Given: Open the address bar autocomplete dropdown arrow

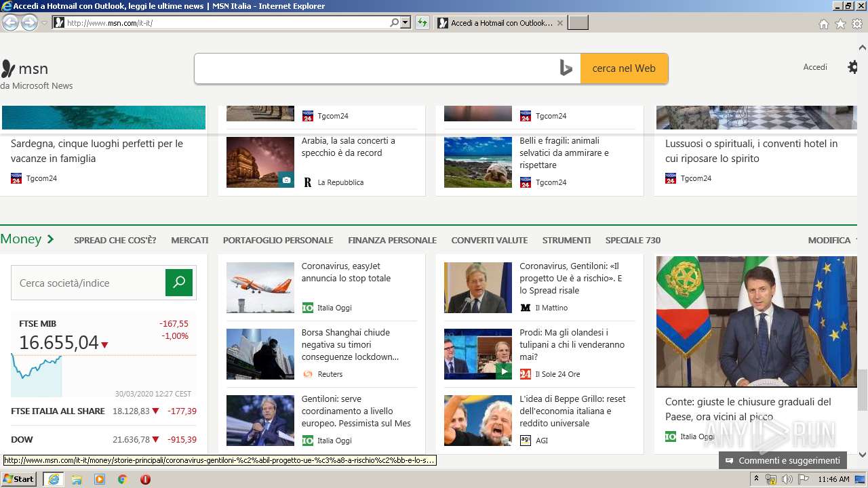Looking at the screenshot, I should (406, 23).
